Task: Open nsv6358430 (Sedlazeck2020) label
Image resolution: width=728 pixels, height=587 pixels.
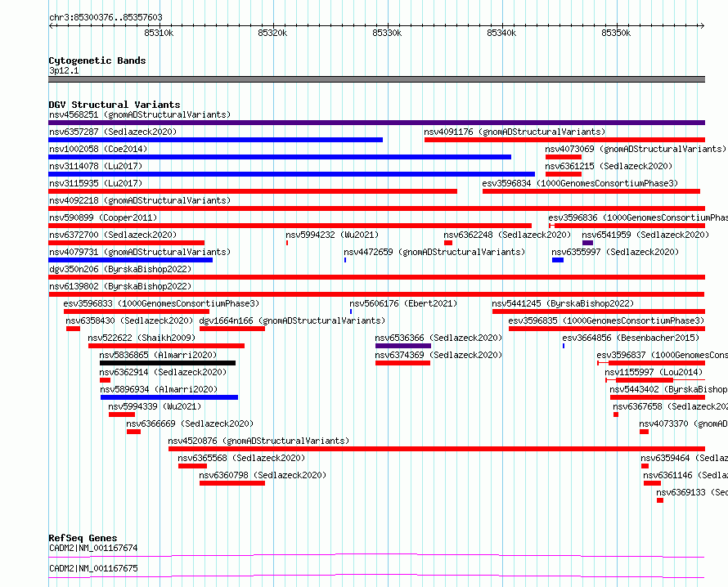Action: 129,320
